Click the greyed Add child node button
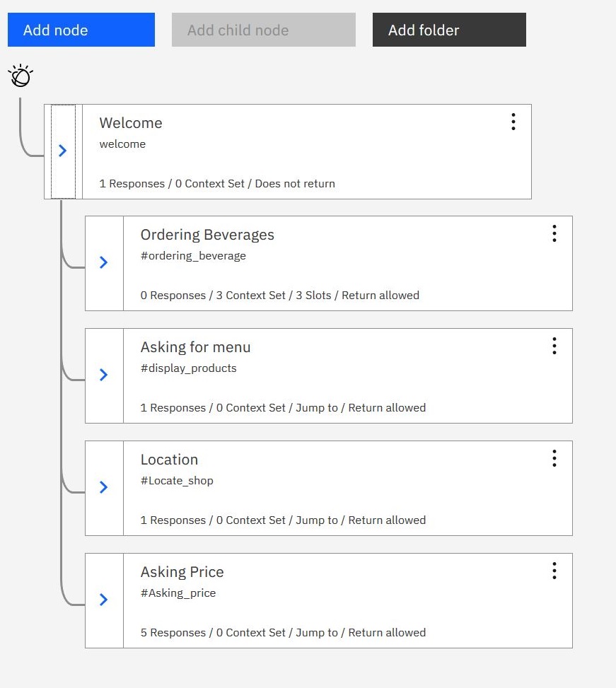 click(x=263, y=30)
